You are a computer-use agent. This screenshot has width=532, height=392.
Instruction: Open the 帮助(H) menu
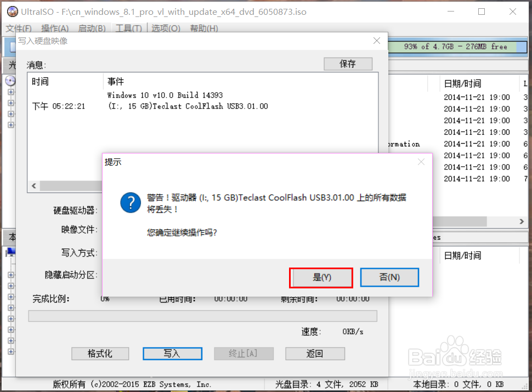click(x=204, y=29)
